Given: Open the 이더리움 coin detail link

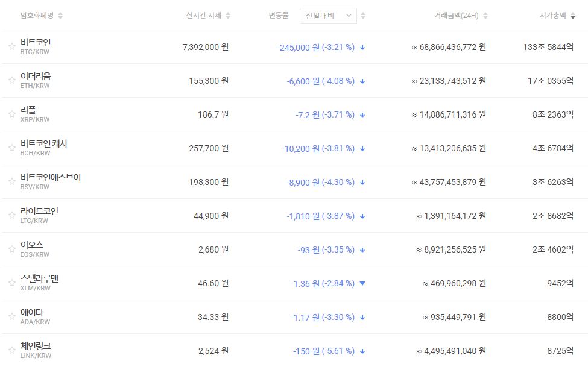Looking at the screenshot, I should click(36, 76).
